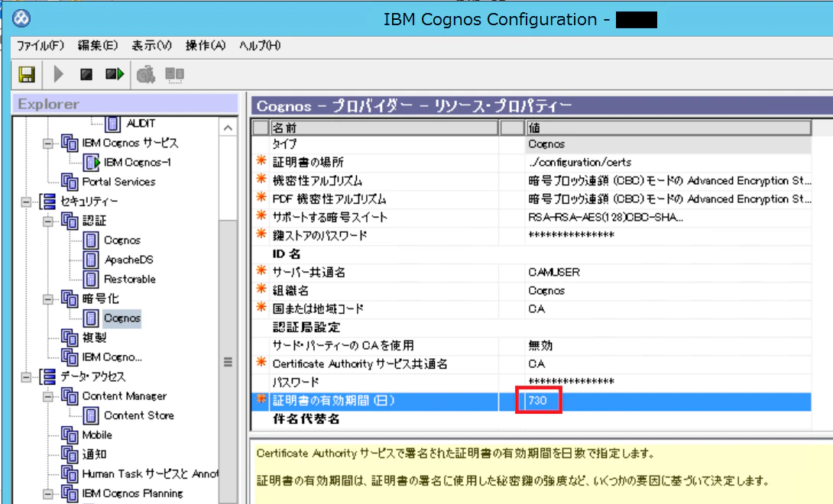Screen dimensions: 833x504
Task: Click the 暗号化 folder icon
Action: [70, 299]
